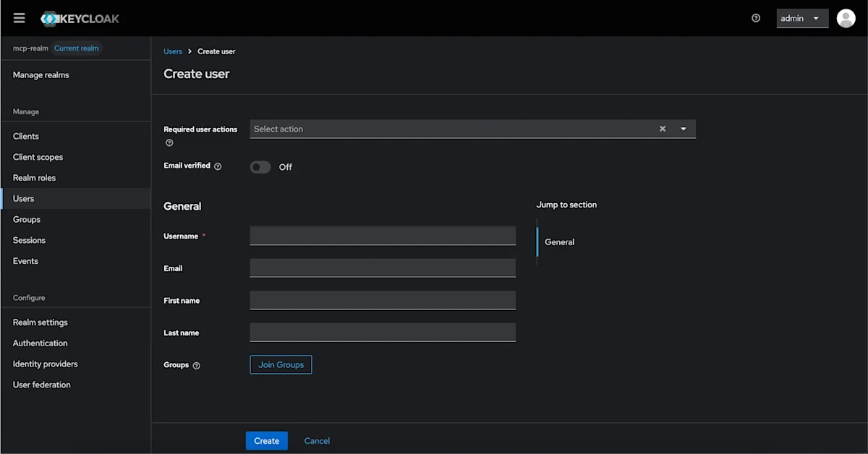Toggle the hamburger navigation menu

click(19, 18)
